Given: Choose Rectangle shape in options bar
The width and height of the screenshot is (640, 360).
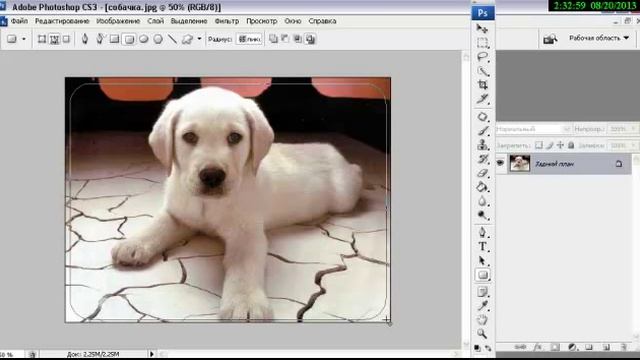Looking at the screenshot, I should pyautogui.click(x=115, y=39).
